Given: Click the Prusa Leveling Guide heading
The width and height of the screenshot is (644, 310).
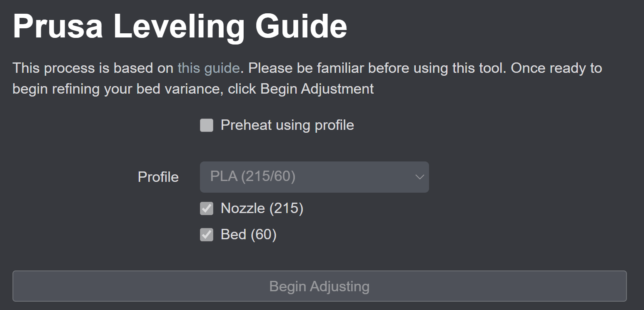Looking at the screenshot, I should (180, 26).
